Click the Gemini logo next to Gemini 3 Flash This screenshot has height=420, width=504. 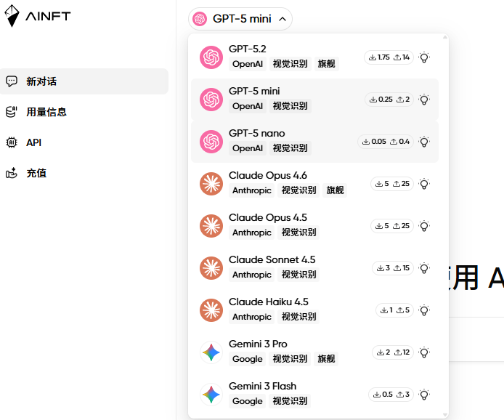pyautogui.click(x=211, y=395)
